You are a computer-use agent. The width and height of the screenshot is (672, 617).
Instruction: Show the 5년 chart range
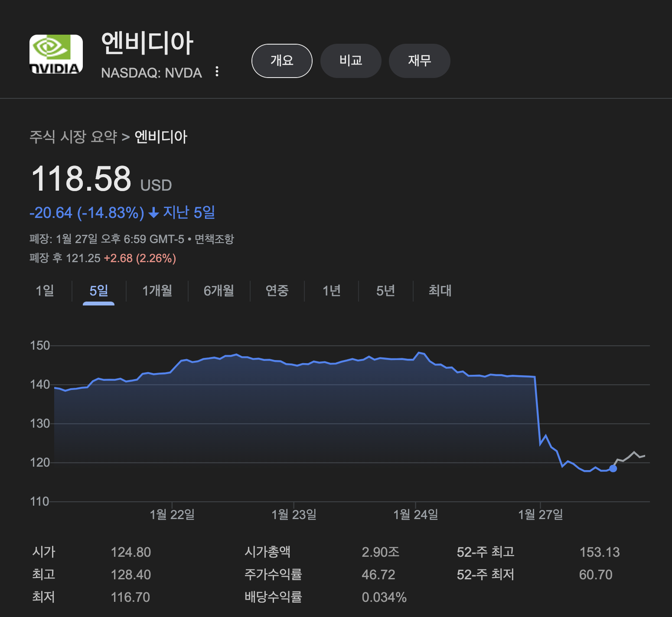(x=386, y=291)
